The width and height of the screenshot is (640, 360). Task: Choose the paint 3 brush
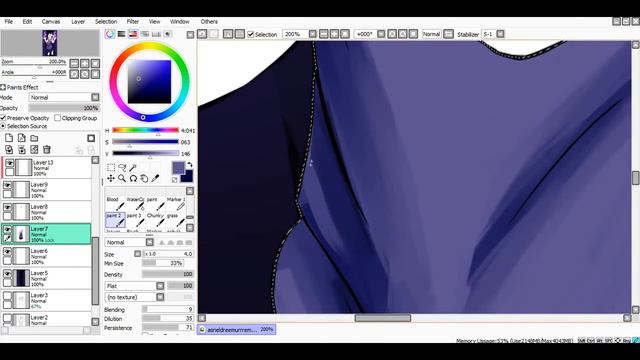click(x=136, y=220)
